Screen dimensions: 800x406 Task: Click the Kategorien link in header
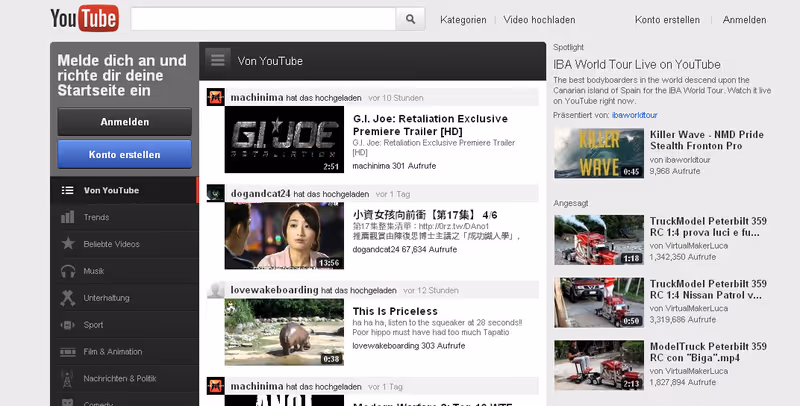463,20
